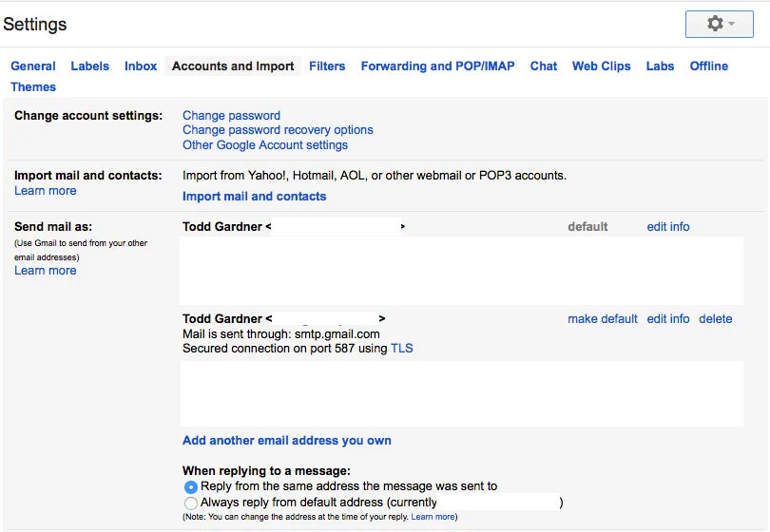Click the Settings page heading
The image size is (770, 532).
click(x=35, y=24)
